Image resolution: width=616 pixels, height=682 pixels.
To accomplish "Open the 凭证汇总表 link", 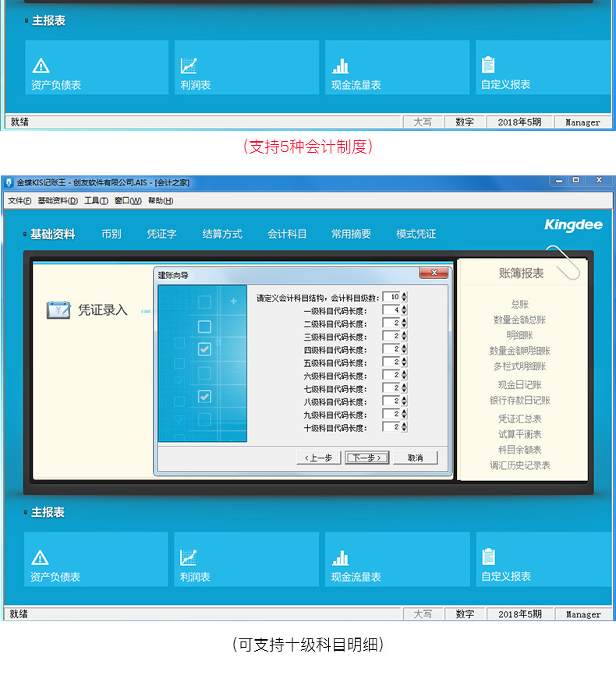I will point(520,419).
